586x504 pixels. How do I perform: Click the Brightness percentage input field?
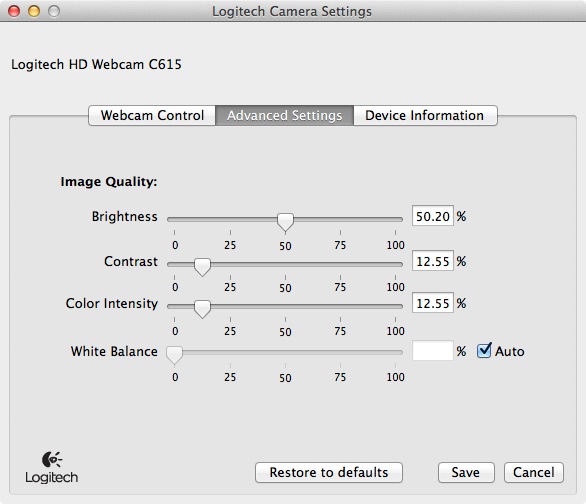pyautogui.click(x=433, y=216)
